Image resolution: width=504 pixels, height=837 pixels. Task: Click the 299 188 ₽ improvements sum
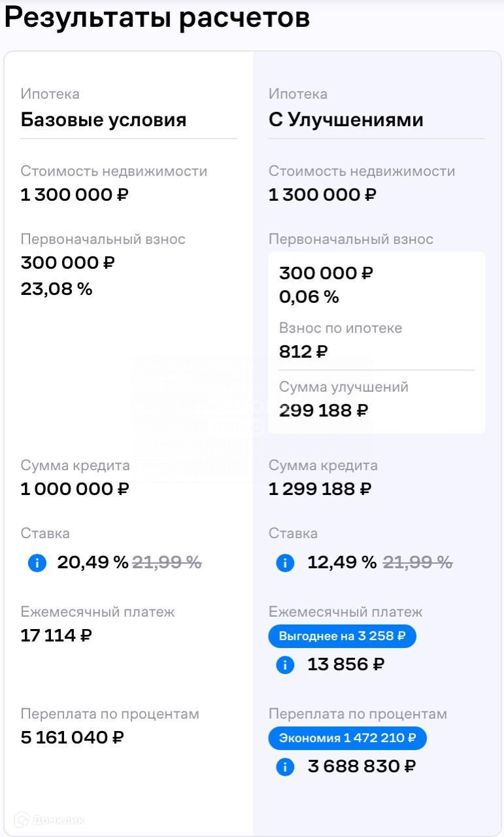pos(323,411)
